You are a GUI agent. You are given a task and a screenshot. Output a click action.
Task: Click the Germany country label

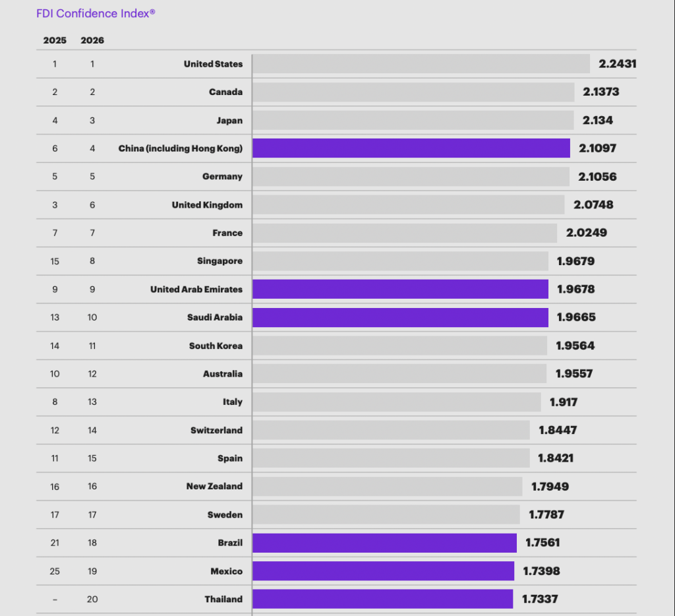[x=222, y=177]
